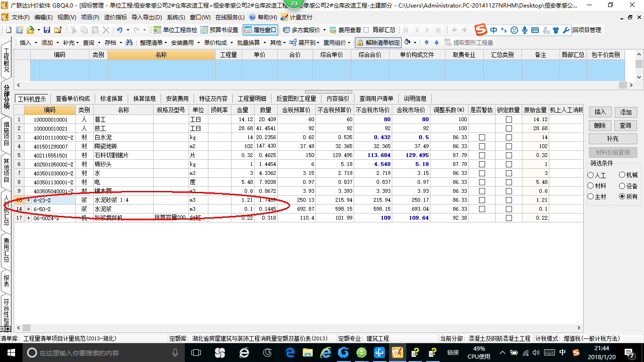The width and height of the screenshot is (644, 362).
Task: Expand the 06-0024-Z 灰浆搅拌机 row
Action: point(28,218)
